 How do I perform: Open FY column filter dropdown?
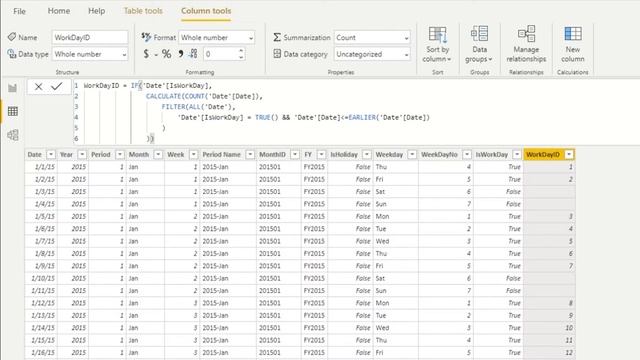point(321,154)
